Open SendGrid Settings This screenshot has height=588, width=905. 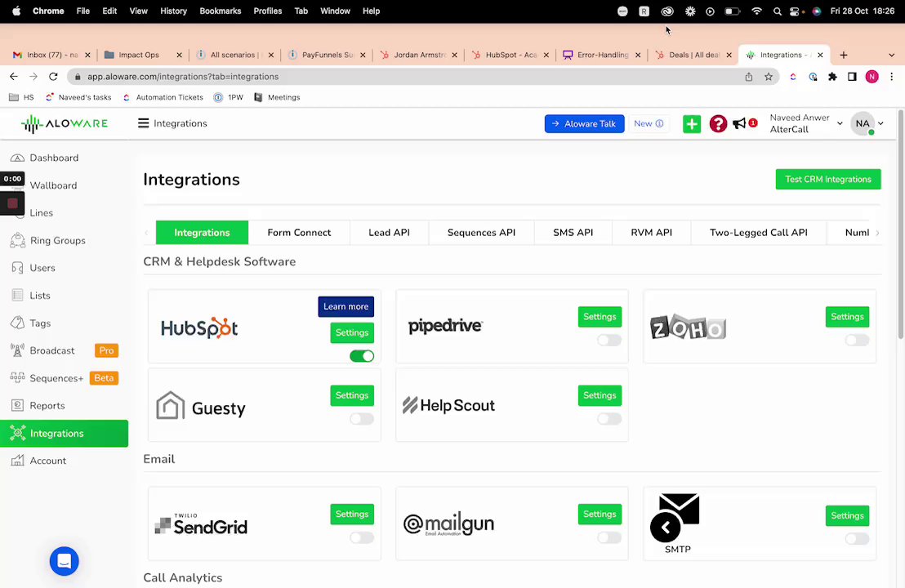352,514
